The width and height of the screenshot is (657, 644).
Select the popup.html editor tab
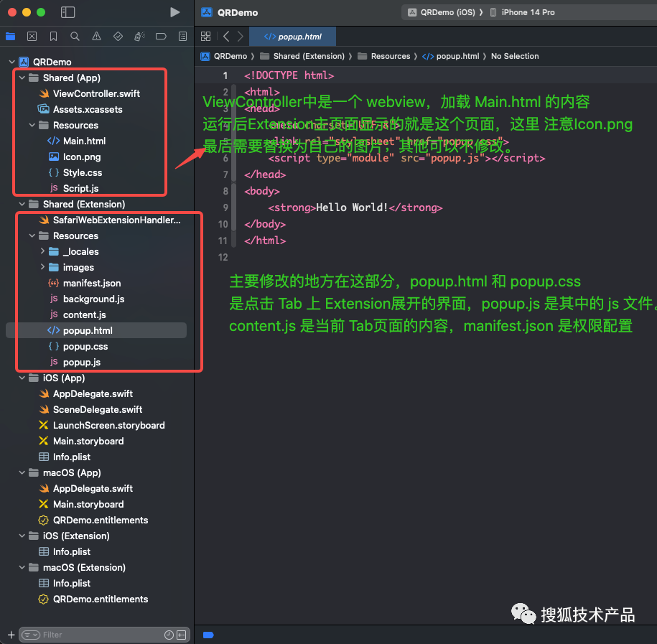(x=292, y=37)
